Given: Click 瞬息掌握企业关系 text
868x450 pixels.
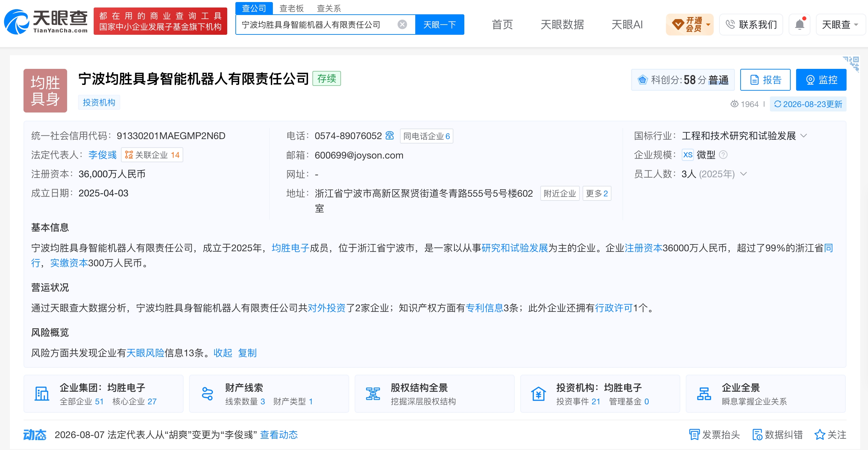Looking at the screenshot, I should [755, 401].
